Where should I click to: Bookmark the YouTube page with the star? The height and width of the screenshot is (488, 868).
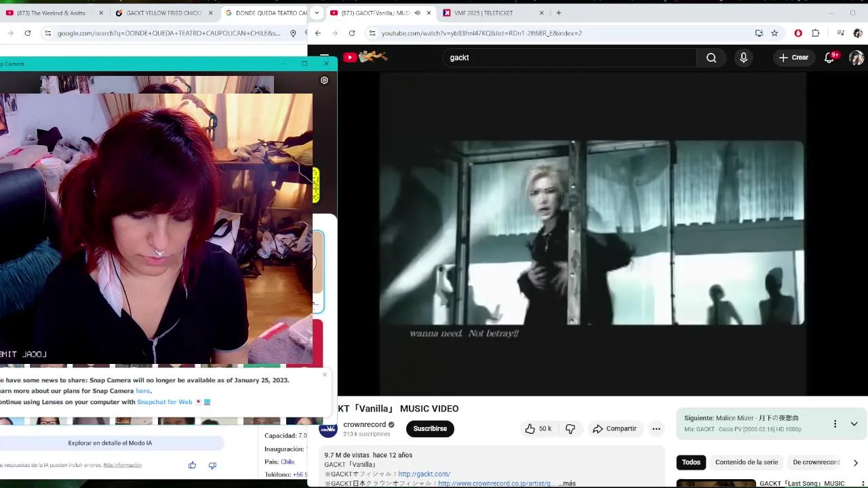click(774, 33)
